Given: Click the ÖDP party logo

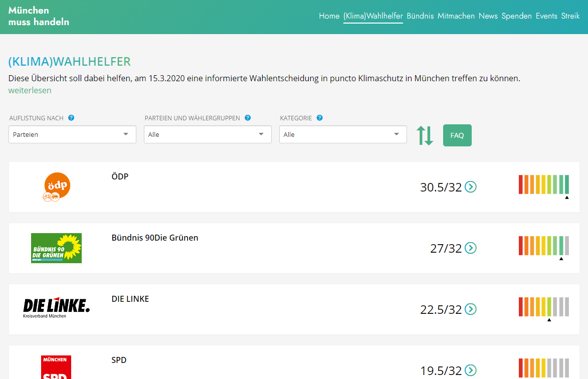Looking at the screenshot, I should pos(56,187).
